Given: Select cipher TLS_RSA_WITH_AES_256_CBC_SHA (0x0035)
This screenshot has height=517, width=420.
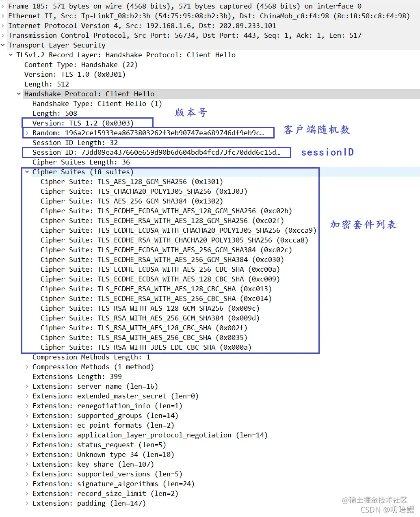Looking at the screenshot, I should pyautogui.click(x=144, y=337).
